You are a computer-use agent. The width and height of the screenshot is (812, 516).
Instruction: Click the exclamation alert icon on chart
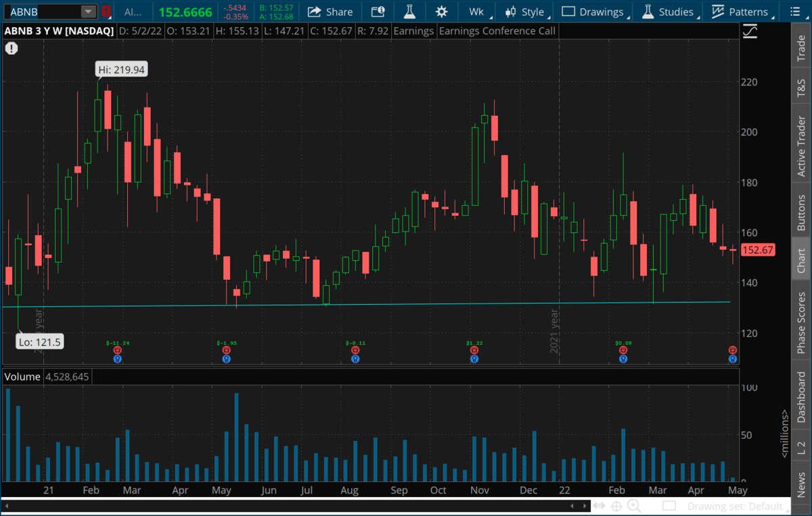12,48
